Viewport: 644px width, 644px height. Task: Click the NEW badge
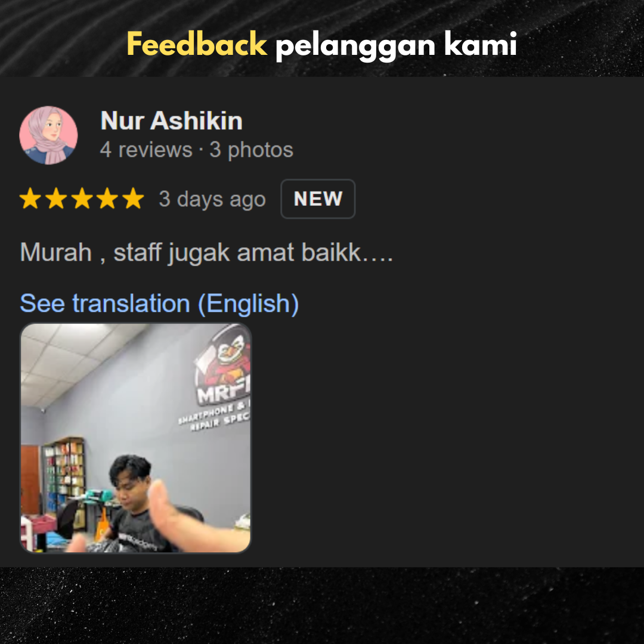click(318, 199)
